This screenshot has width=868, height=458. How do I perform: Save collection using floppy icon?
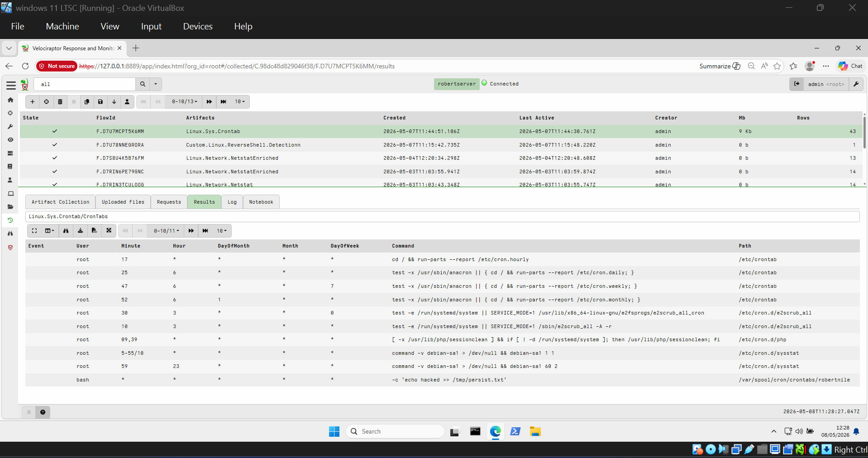point(100,102)
